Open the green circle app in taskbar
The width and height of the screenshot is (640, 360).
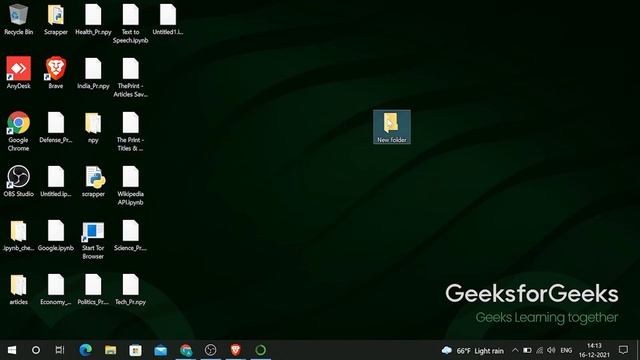click(260, 350)
